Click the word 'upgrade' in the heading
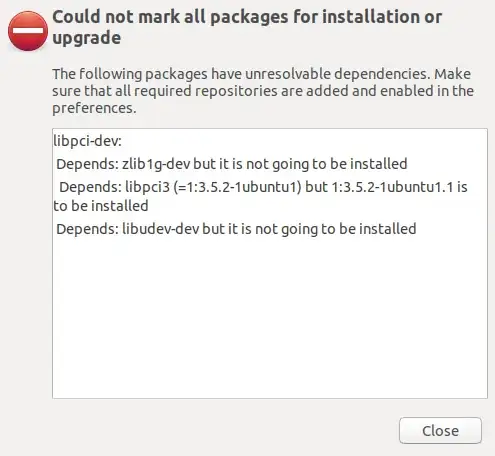This screenshot has height=456, width=495. (x=87, y=38)
